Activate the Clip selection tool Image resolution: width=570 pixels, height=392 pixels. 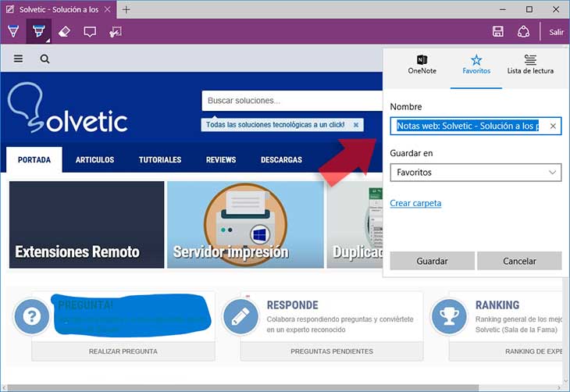116,32
